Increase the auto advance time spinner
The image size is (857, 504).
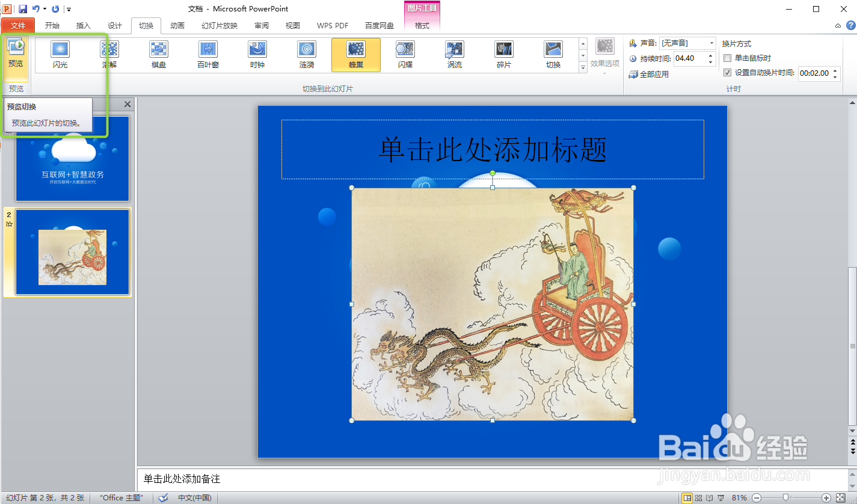(x=835, y=70)
